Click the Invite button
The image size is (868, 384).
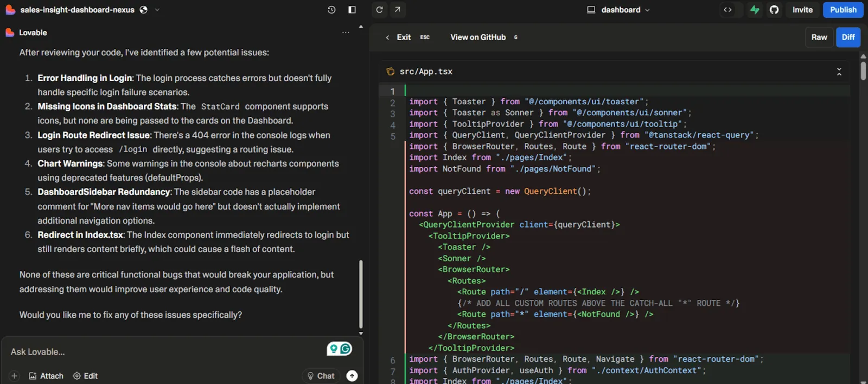802,10
